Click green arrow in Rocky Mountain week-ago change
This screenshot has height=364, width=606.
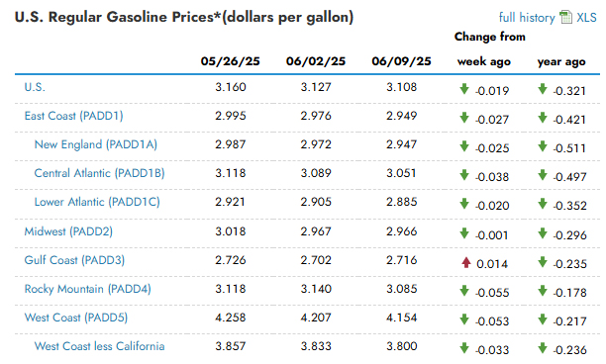464,291
